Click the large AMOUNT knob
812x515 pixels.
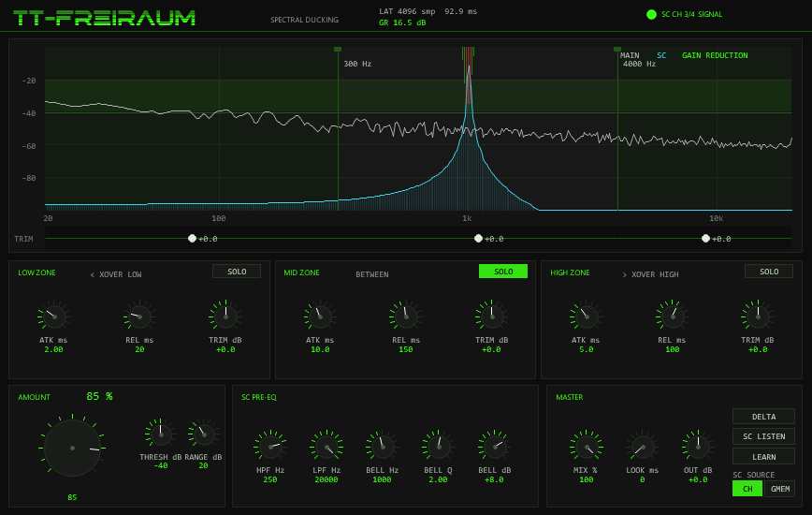[x=73, y=448]
